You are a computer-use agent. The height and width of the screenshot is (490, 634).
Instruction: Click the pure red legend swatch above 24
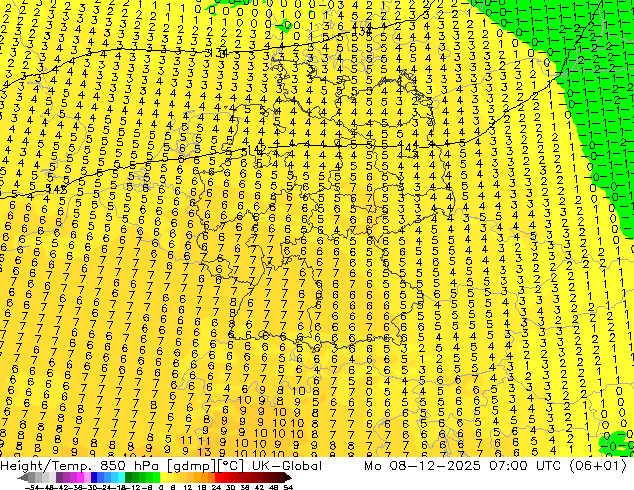tap(218, 477)
